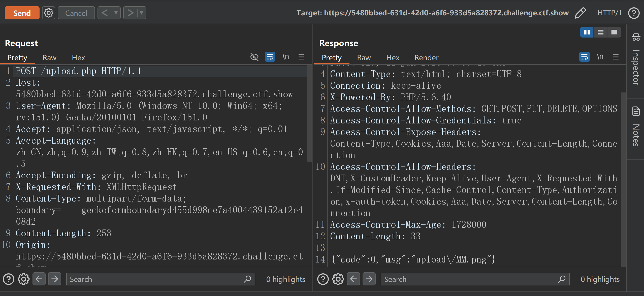Open the Inspector side panel
Viewport: 644px width, 296px height.
636,60
